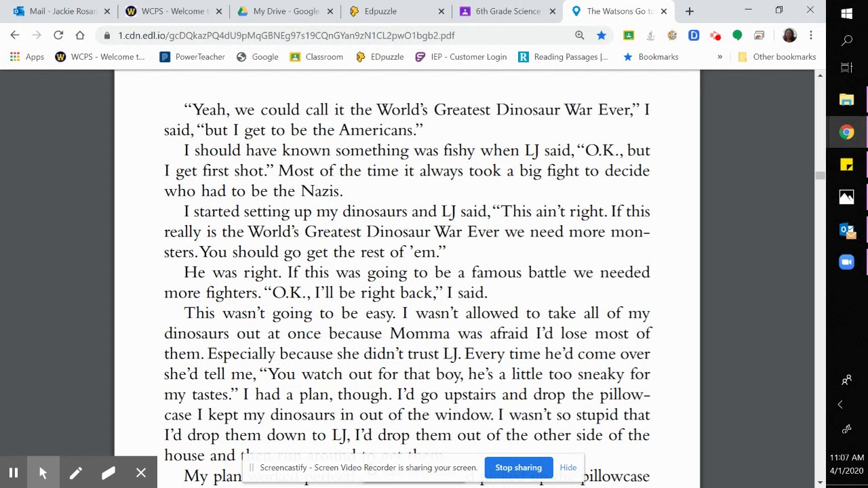Open Outlook from taskbar
The image size is (868, 488).
[x=847, y=230]
